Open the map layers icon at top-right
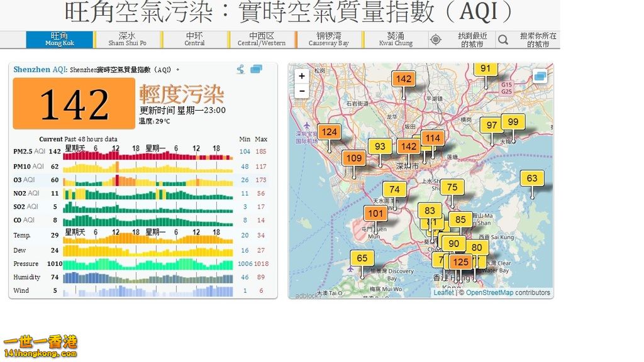Image resolution: width=644 pixels, height=362 pixels. [540, 76]
